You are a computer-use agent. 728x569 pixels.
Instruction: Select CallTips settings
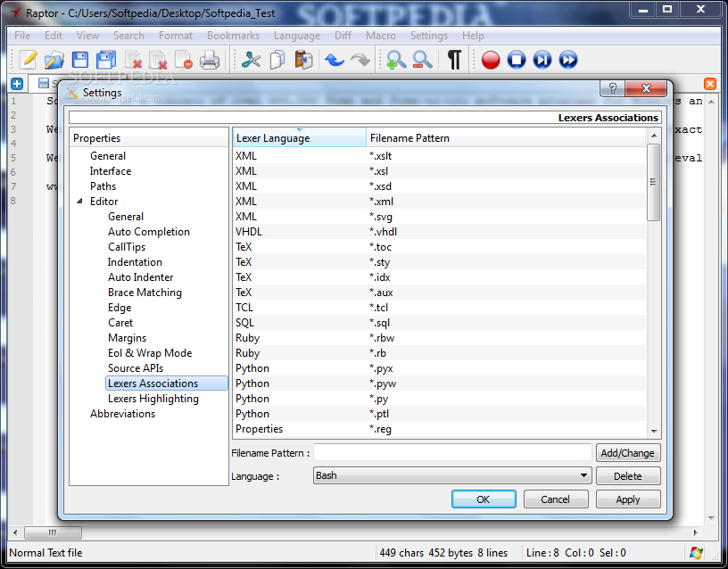[x=127, y=247]
